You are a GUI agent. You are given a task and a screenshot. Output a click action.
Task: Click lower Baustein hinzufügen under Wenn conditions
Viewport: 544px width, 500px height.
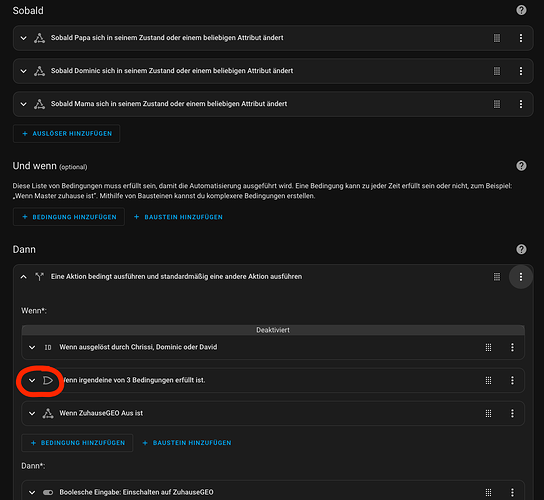(x=187, y=443)
